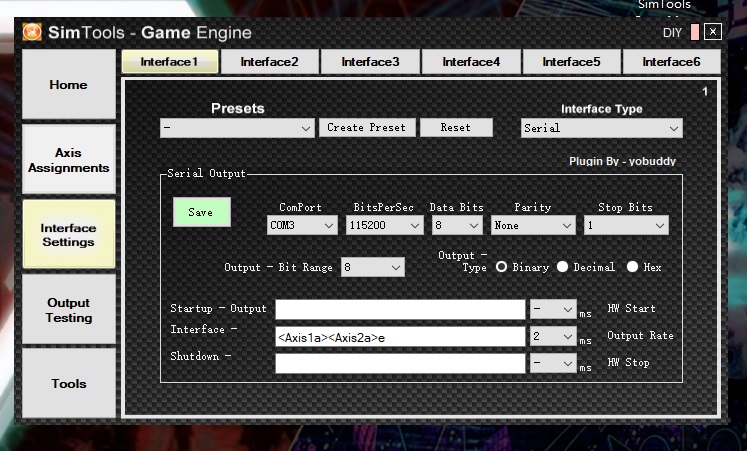Click the Reset button
Screen dimensions: 747x451
[x=455, y=128]
